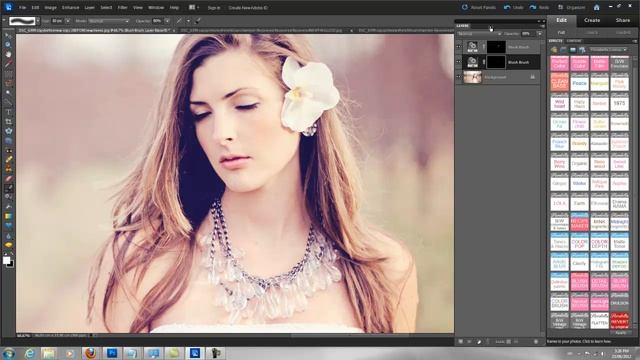Click Reset Panels button
640x360 pixels.
pos(479,7)
